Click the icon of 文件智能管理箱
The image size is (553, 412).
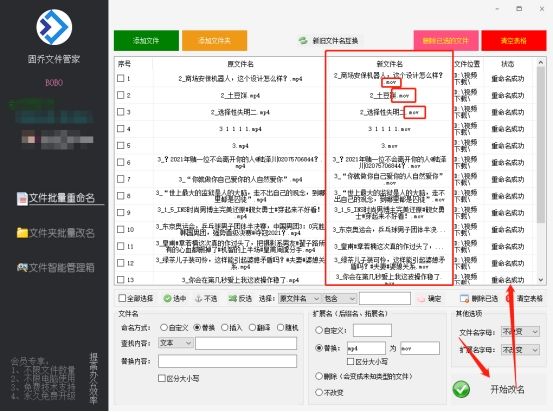tap(22, 267)
